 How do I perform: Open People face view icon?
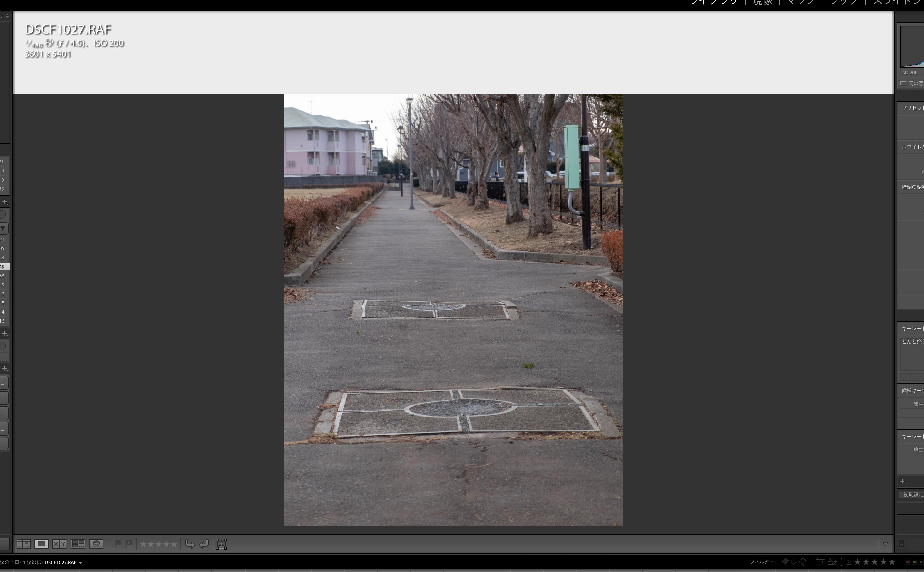point(96,544)
